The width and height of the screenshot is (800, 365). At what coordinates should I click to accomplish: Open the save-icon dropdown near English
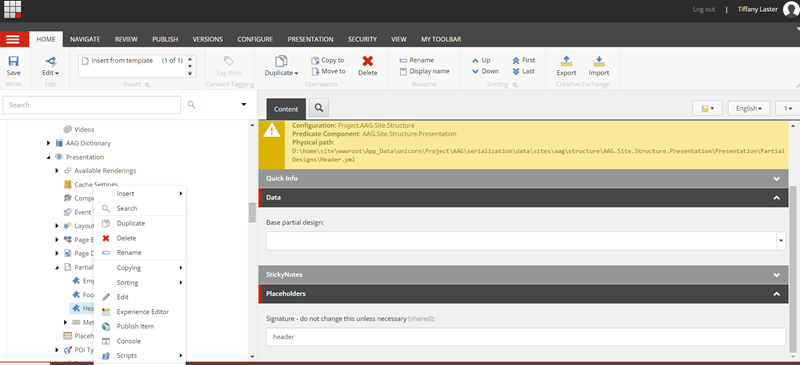pos(707,109)
